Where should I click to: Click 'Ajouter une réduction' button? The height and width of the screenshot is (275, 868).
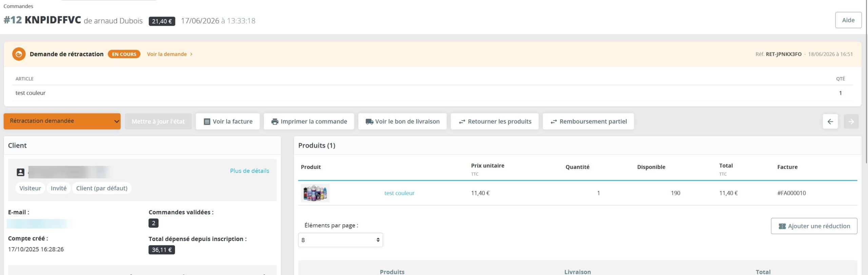(x=814, y=226)
